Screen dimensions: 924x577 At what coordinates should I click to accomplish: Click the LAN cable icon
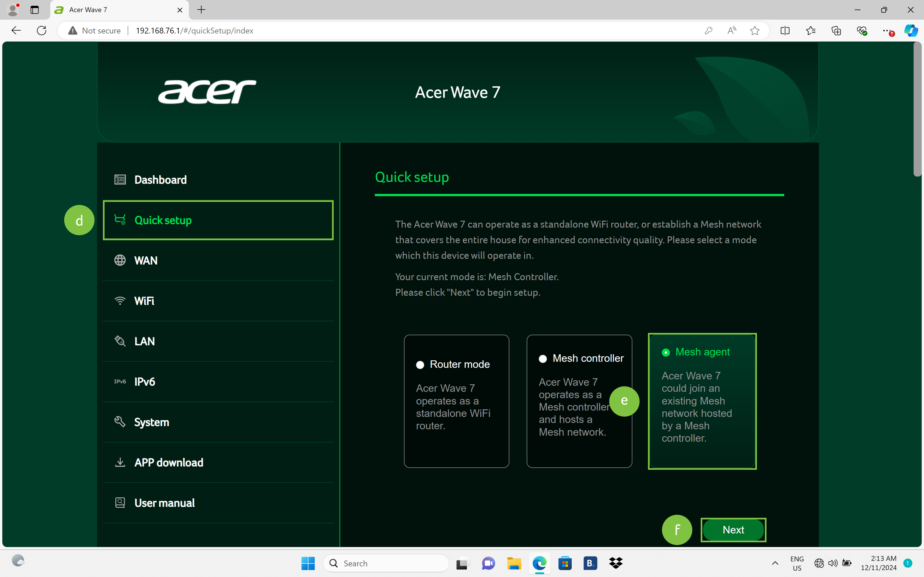[120, 341]
